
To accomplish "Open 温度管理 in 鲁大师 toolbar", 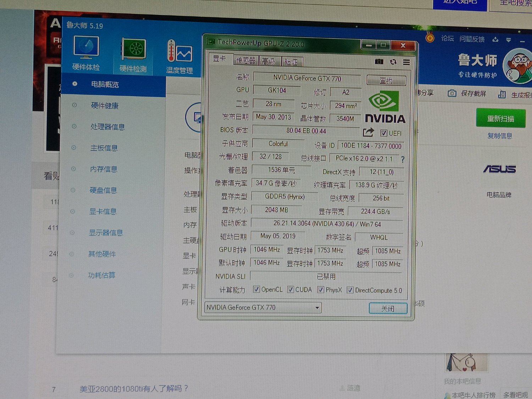I will [179, 57].
